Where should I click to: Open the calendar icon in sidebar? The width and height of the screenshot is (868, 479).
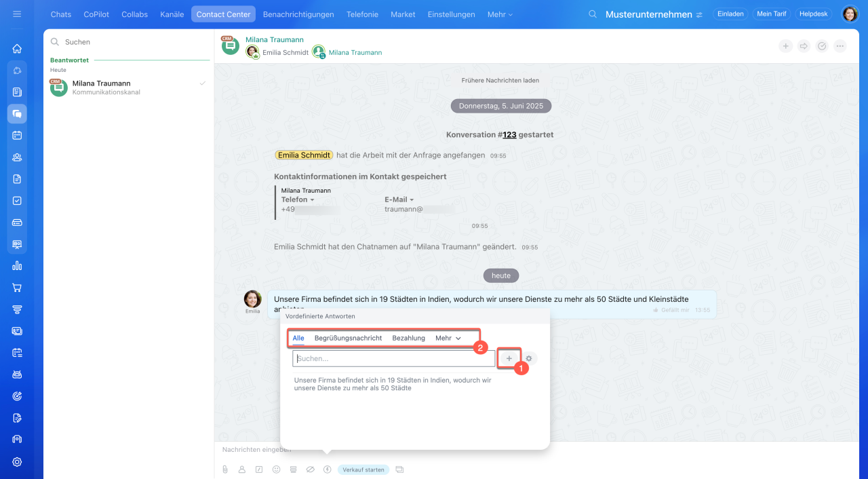click(x=17, y=135)
